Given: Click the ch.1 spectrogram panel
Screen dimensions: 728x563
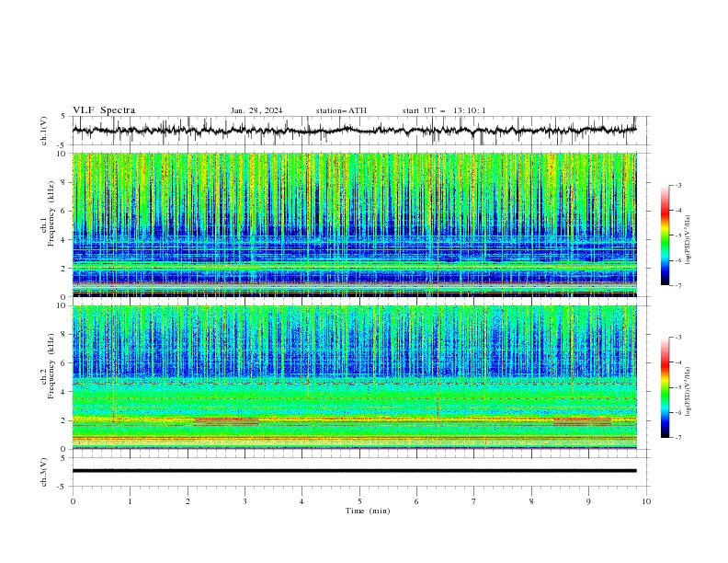Looking at the screenshot, I should click(x=354, y=224).
